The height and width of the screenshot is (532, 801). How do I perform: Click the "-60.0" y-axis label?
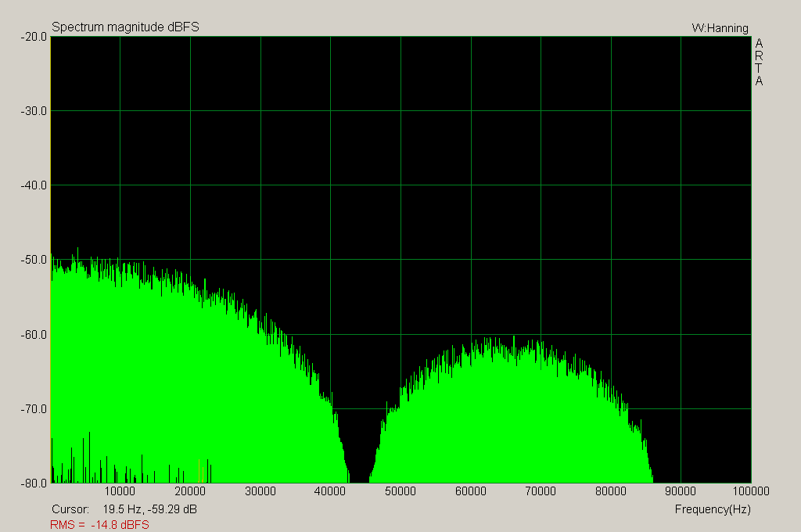(34, 335)
